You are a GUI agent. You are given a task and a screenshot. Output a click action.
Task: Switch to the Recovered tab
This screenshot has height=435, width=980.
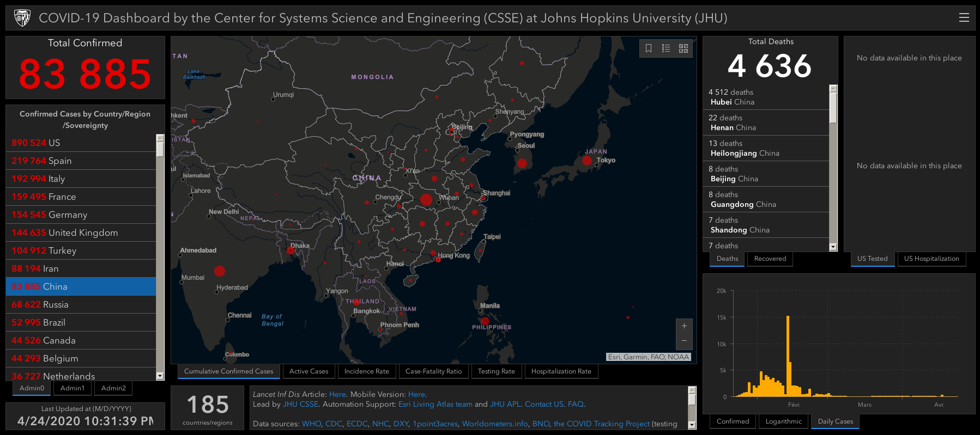(770, 259)
